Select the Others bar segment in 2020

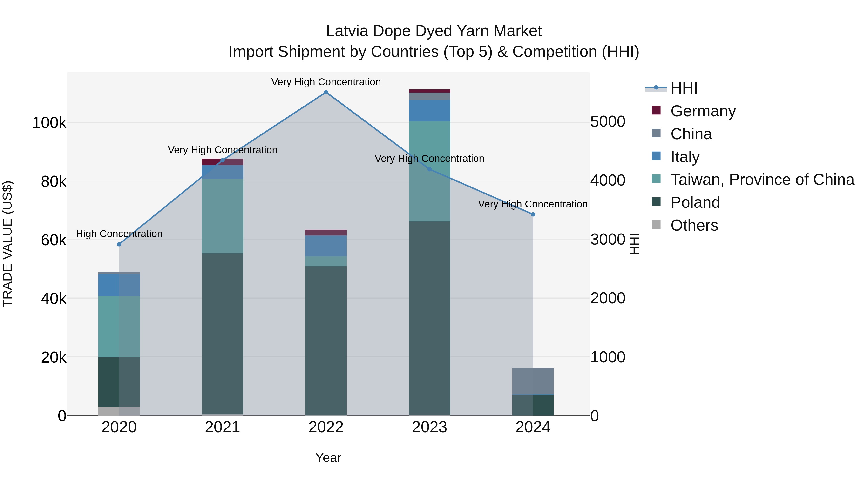click(x=119, y=411)
